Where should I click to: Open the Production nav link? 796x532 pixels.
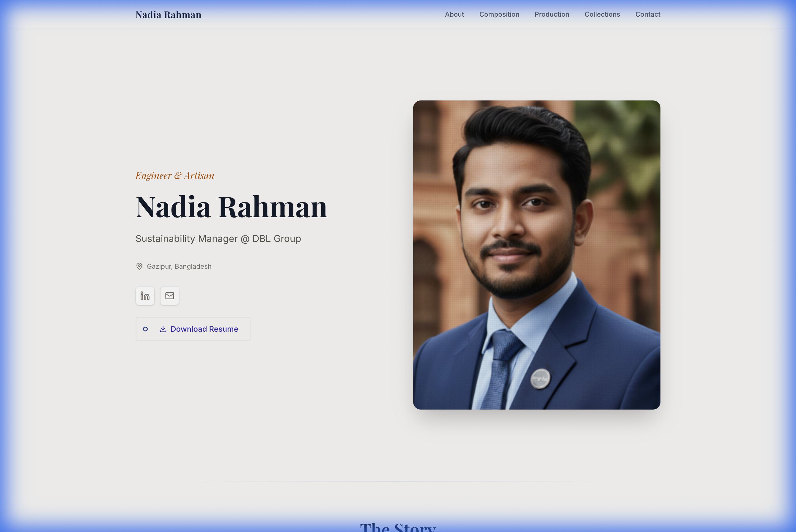[x=551, y=14]
